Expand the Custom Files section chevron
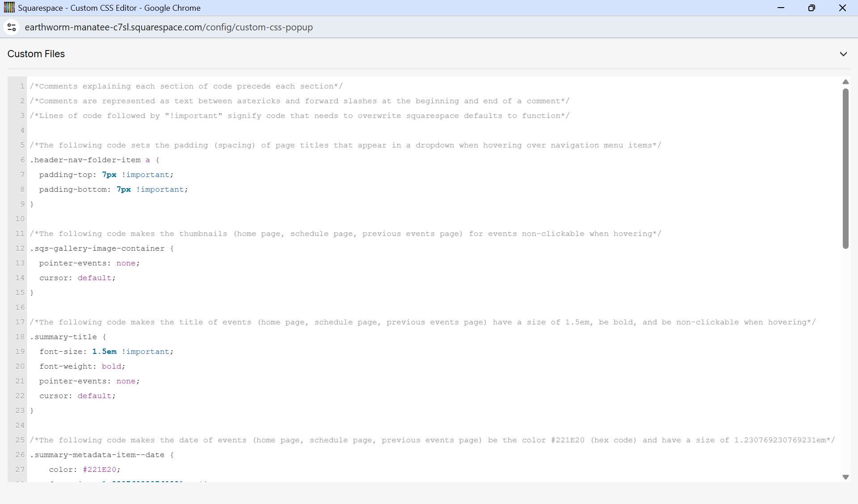Viewport: 858px width, 504px height. (x=843, y=54)
